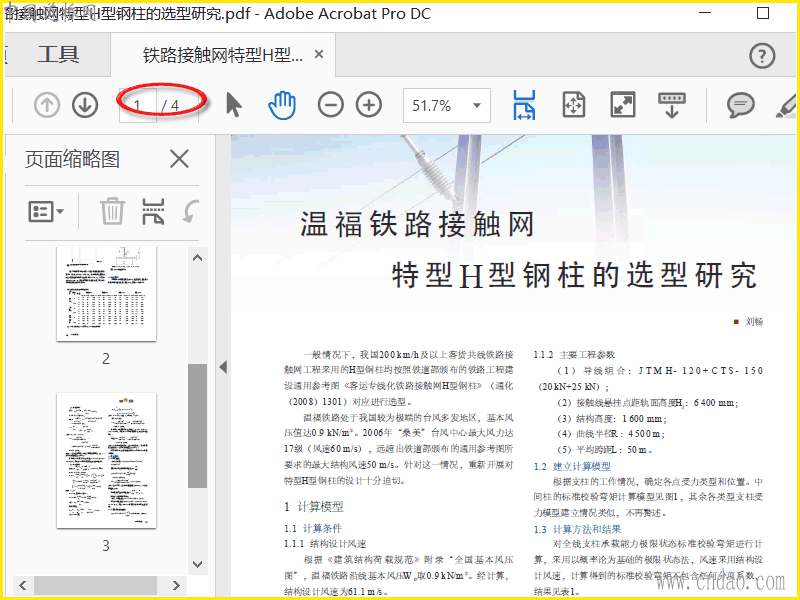Open thumbnail options menu dropdown
Screen dimensions: 800x600
click(x=46, y=211)
